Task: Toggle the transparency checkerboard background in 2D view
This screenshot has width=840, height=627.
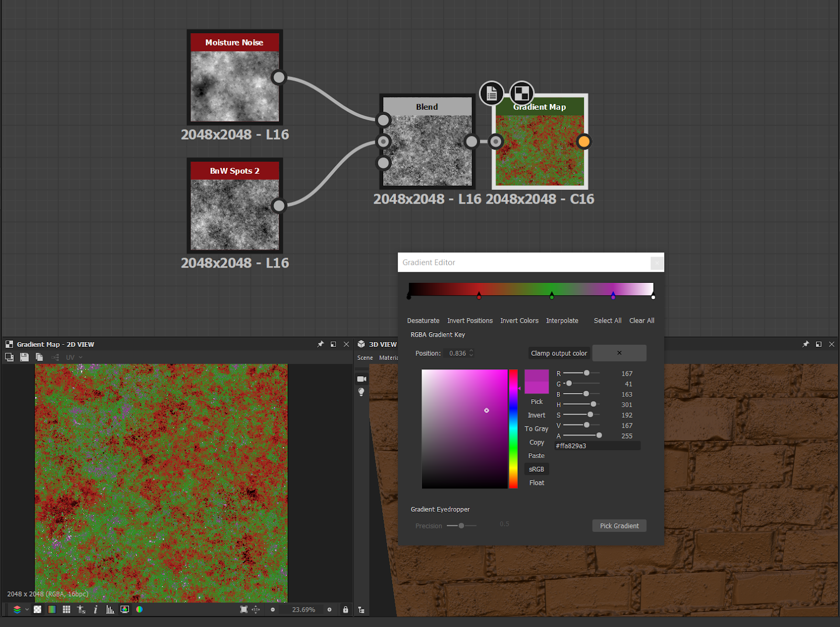Action: (37, 609)
